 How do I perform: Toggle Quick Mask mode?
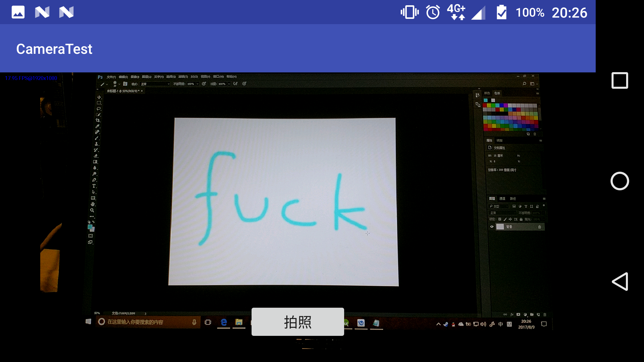[x=91, y=236]
